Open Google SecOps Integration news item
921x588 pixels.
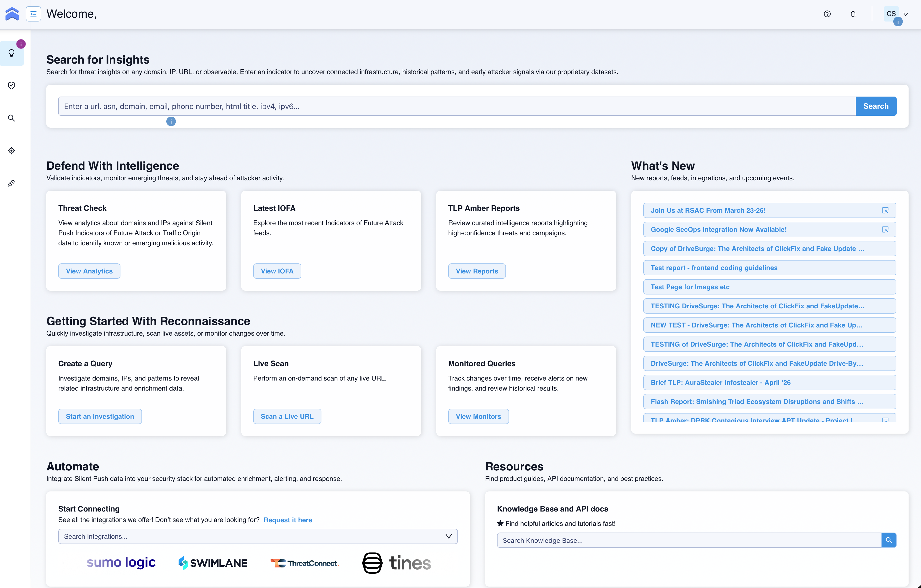pyautogui.click(x=769, y=229)
